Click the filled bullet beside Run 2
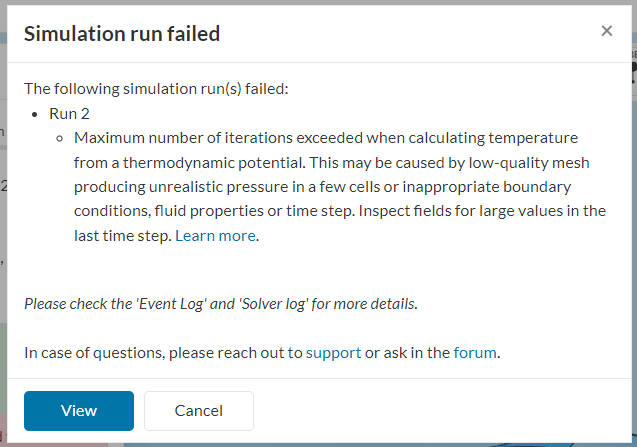This screenshot has width=637, height=447. pos(36,113)
